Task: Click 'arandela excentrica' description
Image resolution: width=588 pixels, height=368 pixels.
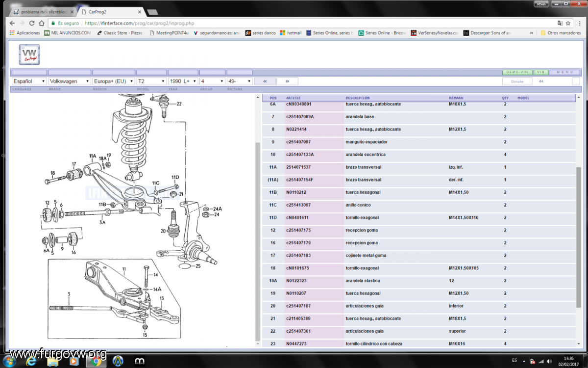Action: click(x=366, y=155)
